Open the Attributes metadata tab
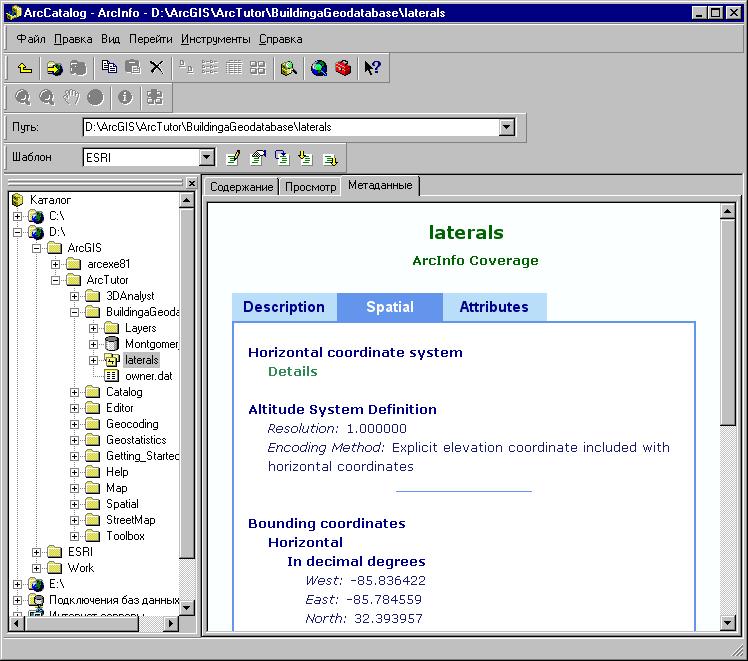The height and width of the screenshot is (661, 748). tap(494, 307)
